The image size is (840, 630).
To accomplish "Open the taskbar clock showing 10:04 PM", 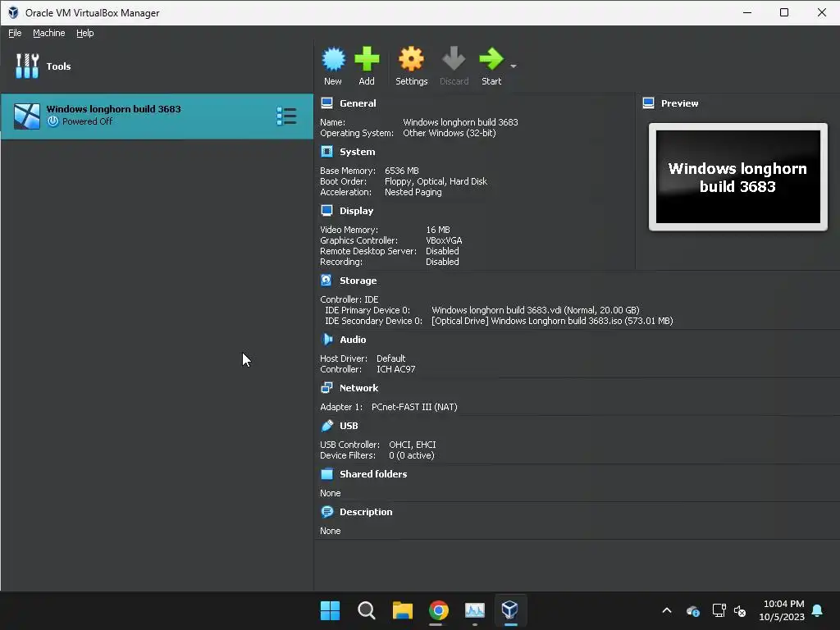I will pyautogui.click(x=782, y=610).
